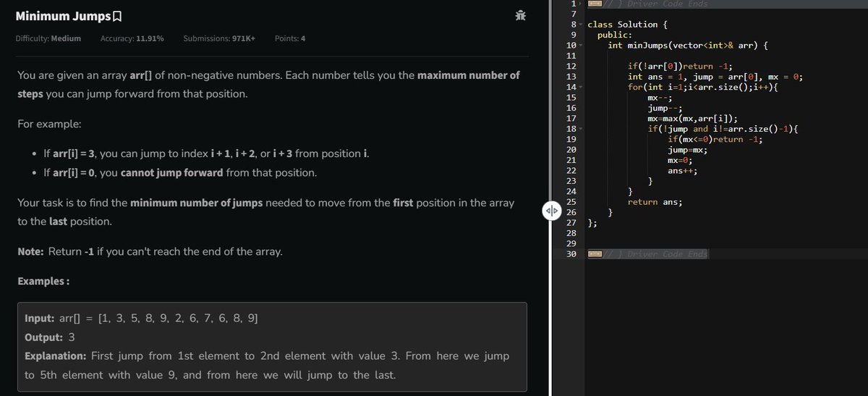Place cursor on 'return ans;' line

(655, 202)
